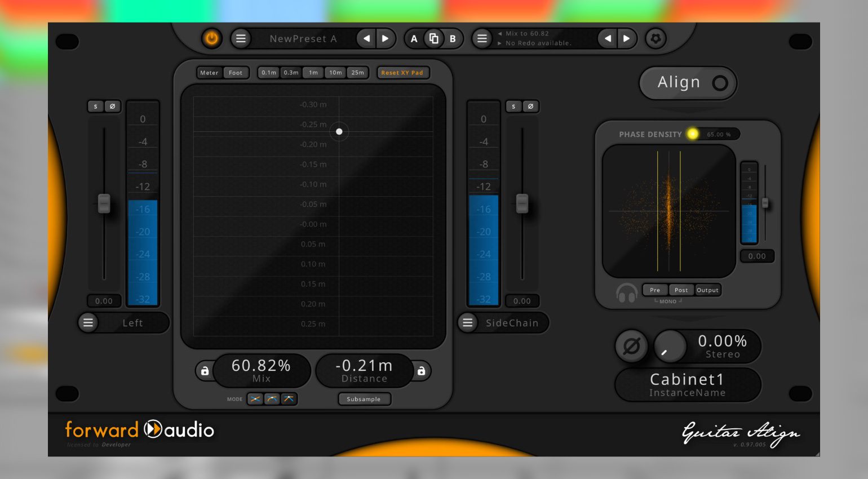Open the preset menu next to NewPreset A

[241, 38]
